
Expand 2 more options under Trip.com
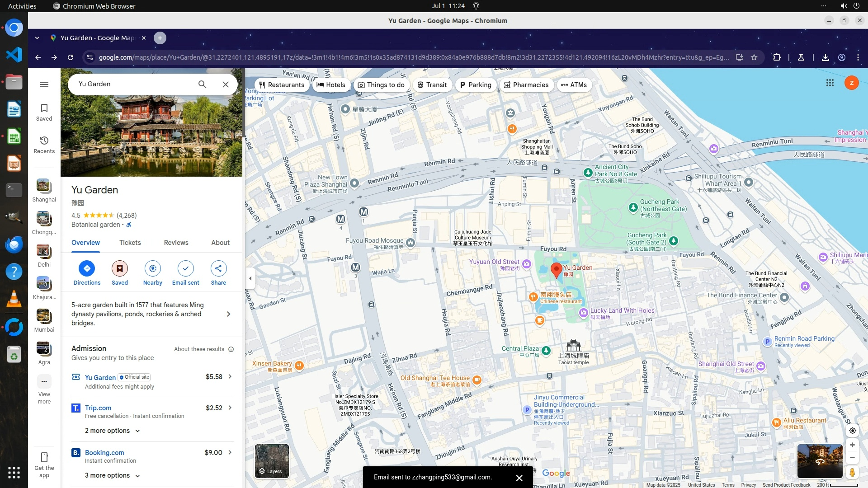tap(112, 431)
